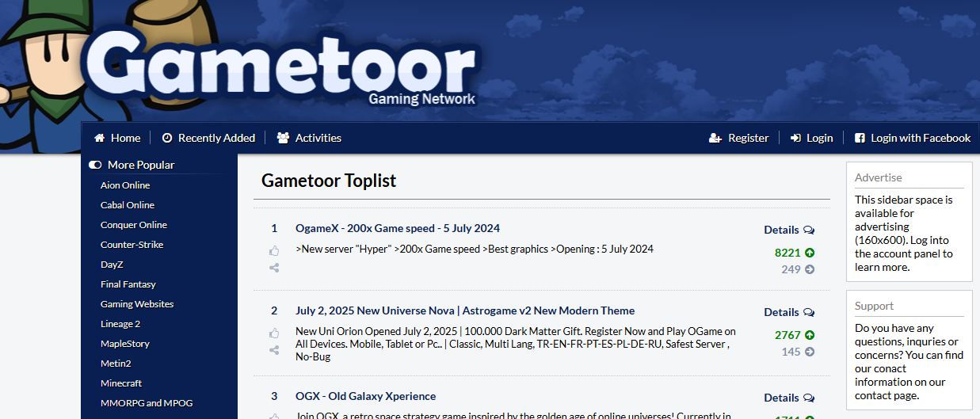
Task: Select MMORPG and MPOG category
Action: pyautogui.click(x=147, y=403)
